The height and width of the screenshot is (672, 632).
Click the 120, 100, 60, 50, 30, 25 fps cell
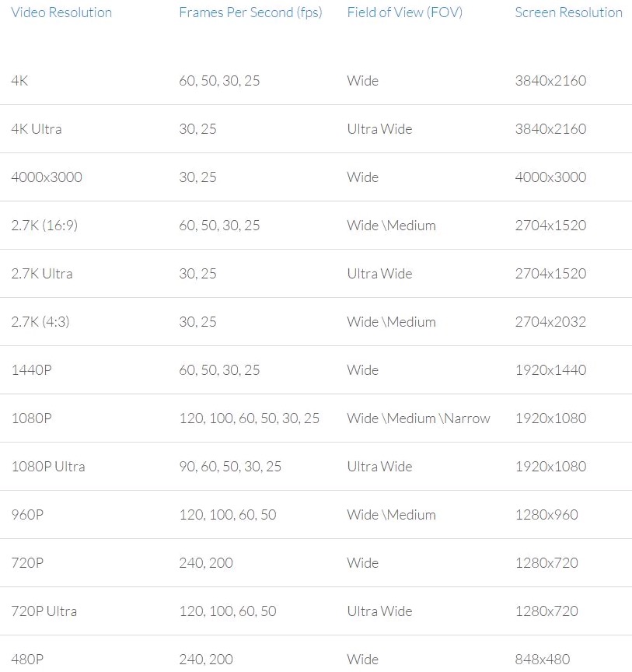249,418
